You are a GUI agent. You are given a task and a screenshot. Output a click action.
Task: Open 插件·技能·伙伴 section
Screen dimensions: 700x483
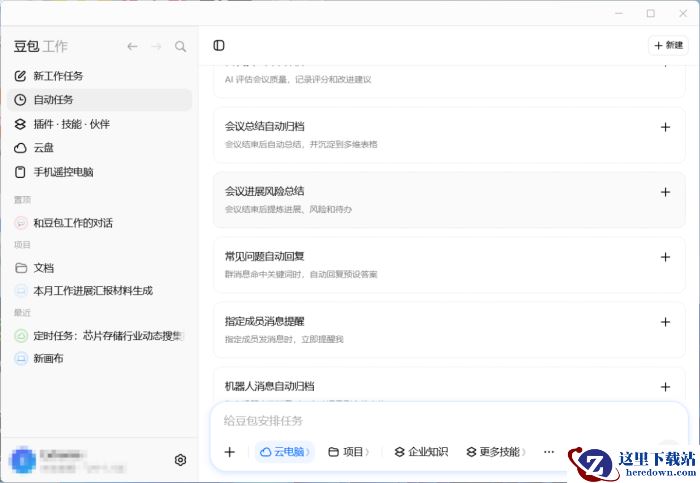click(100, 124)
